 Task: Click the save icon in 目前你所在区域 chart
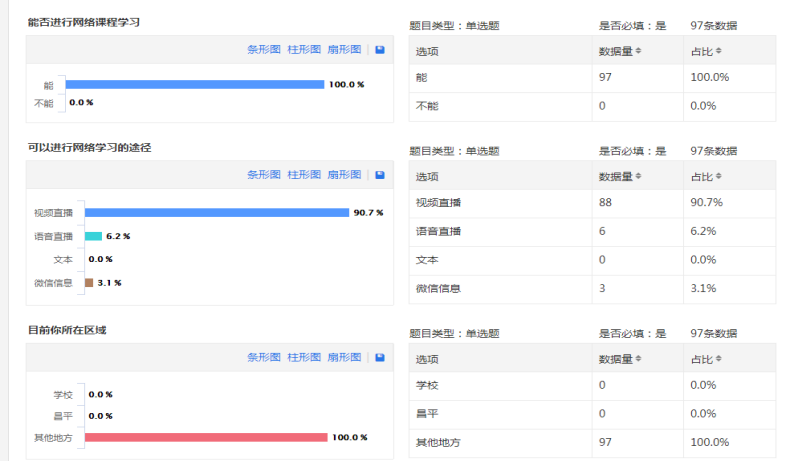click(x=380, y=357)
